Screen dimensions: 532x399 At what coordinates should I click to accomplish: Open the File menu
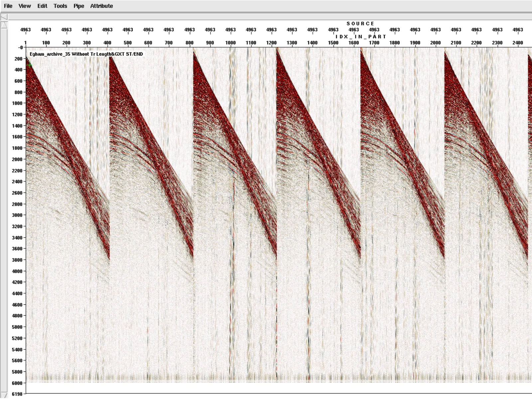(x=8, y=6)
